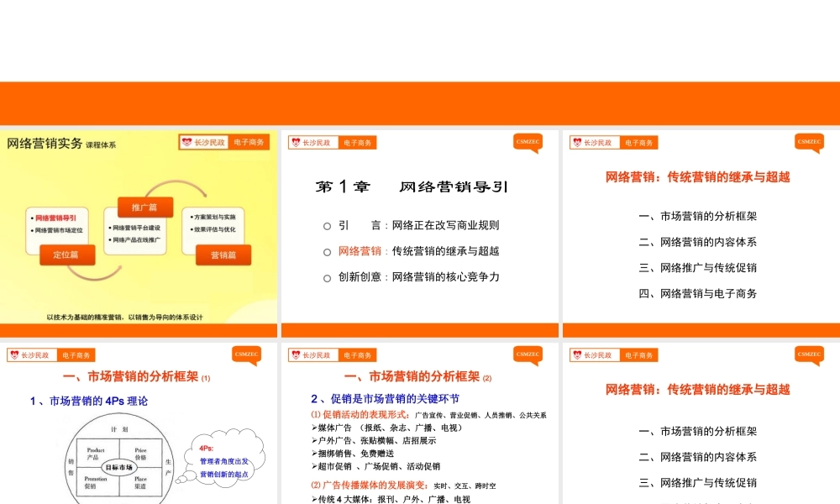Select the 创新创意 circle bullet
The height and width of the screenshot is (504, 840).
click(x=327, y=277)
